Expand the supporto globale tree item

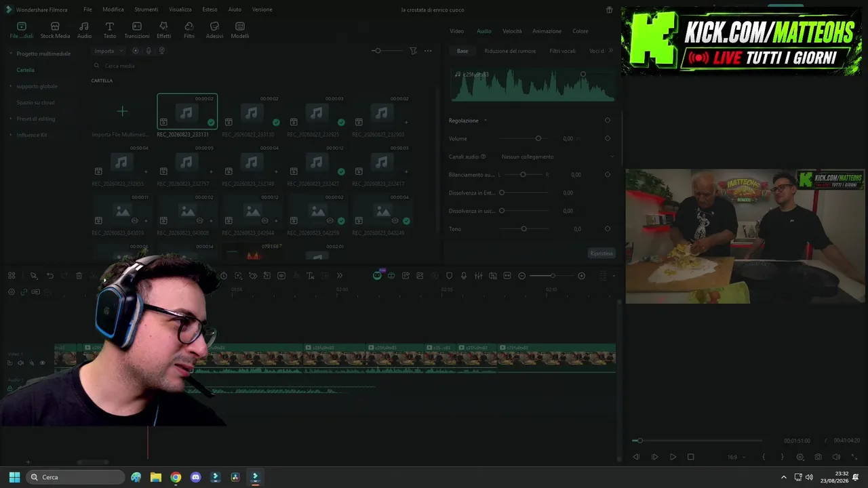(x=11, y=86)
